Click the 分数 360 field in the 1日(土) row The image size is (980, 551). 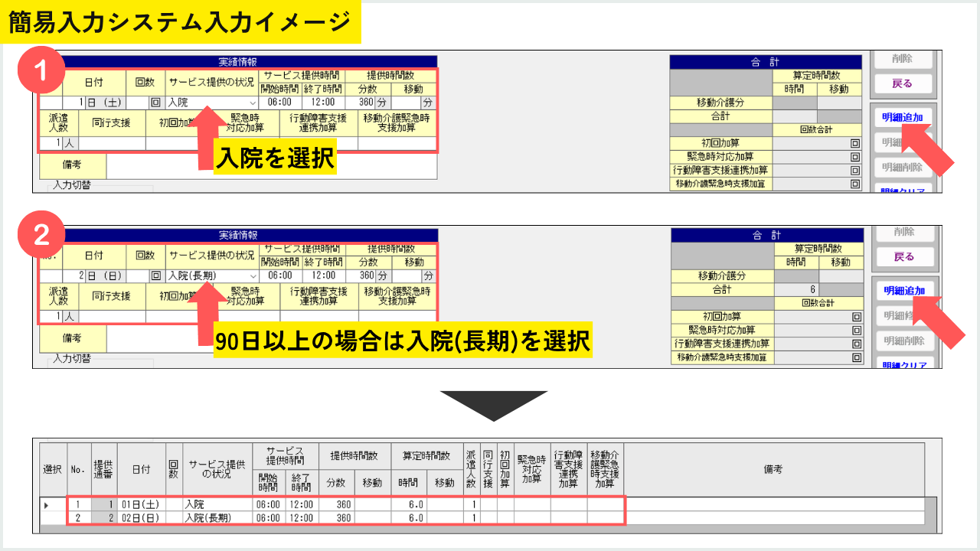[360, 102]
